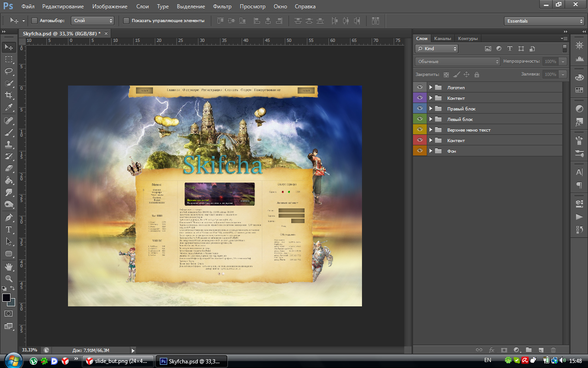The image size is (588, 368).
Task: Select the Quick Selection tool
Action: (9, 83)
